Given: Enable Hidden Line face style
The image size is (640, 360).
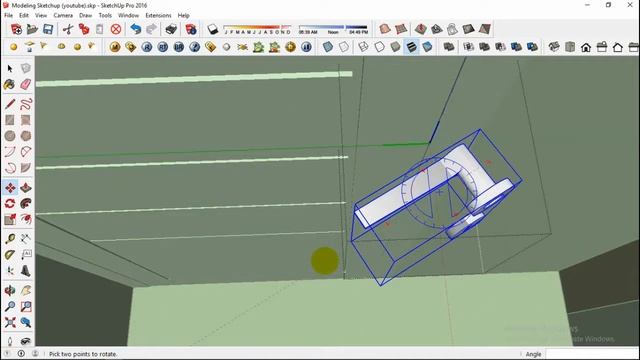Looking at the screenshot, I should (379, 47).
